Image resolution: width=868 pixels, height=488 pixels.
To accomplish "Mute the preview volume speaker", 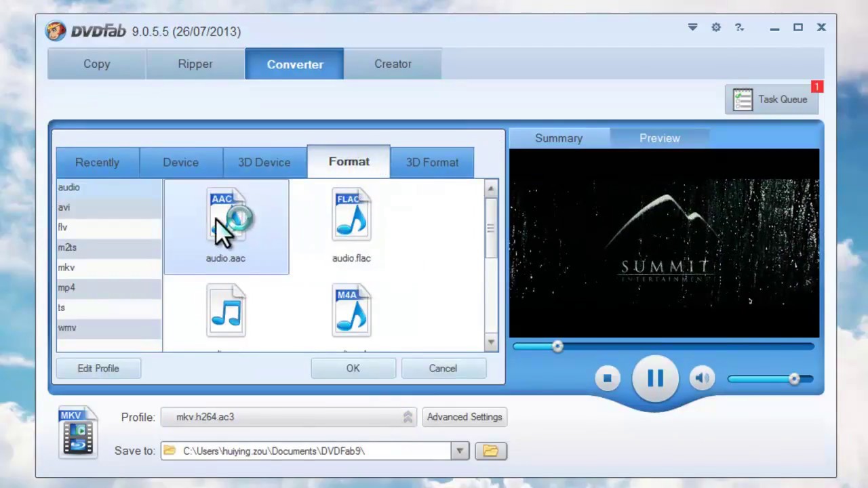I will pyautogui.click(x=703, y=378).
